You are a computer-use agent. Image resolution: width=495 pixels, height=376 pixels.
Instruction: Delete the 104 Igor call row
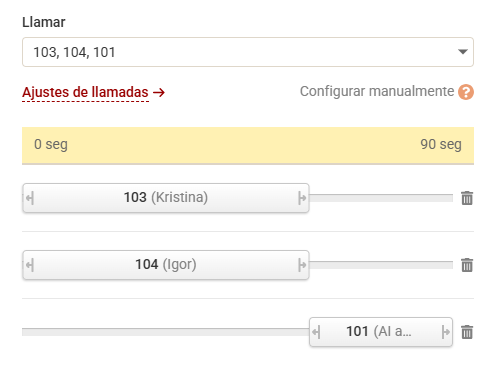(x=467, y=265)
